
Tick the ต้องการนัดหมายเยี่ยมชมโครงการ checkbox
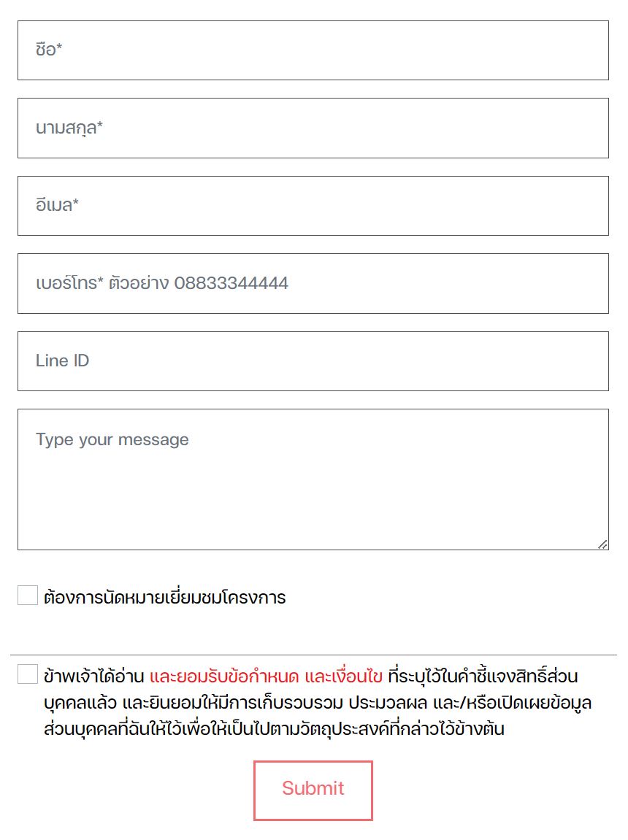click(x=28, y=596)
